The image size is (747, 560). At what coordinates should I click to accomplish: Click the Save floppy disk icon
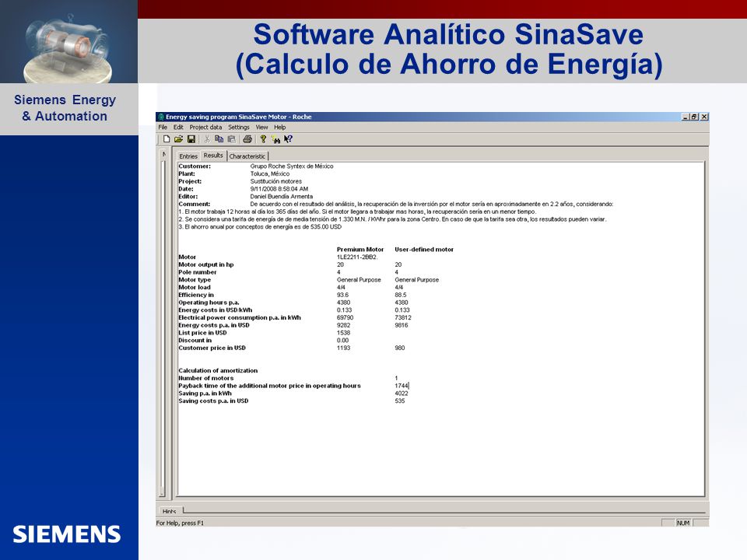click(x=191, y=139)
